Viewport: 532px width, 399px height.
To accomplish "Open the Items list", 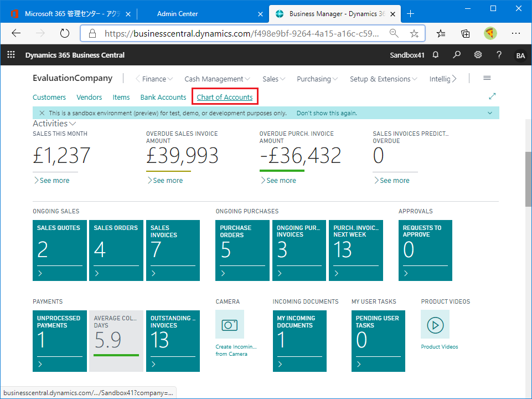I will click(x=121, y=97).
